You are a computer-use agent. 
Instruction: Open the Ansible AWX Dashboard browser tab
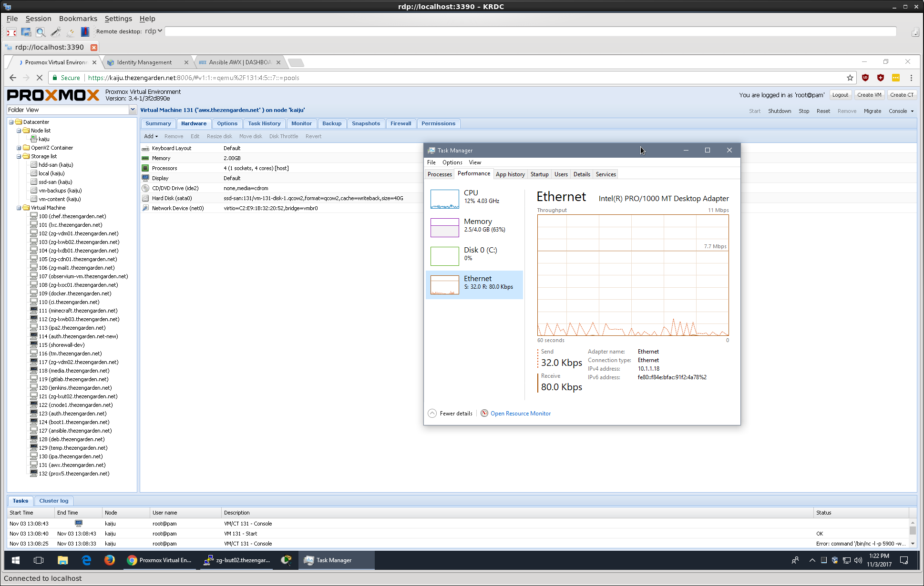tap(240, 62)
